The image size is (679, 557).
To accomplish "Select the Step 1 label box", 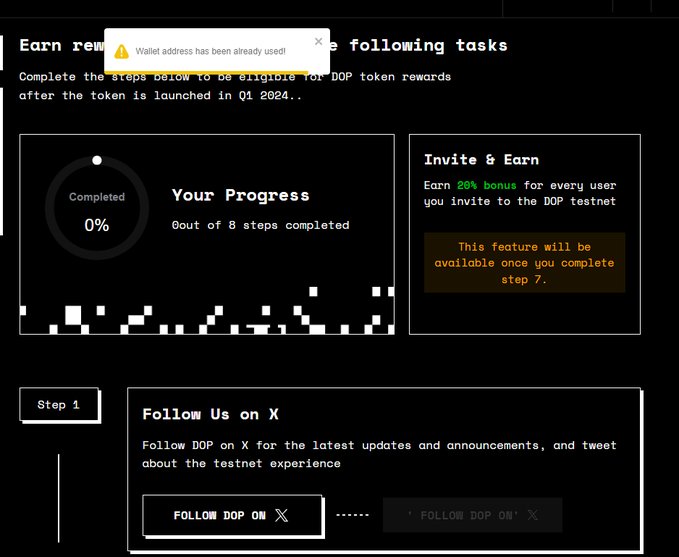I will (x=59, y=405).
